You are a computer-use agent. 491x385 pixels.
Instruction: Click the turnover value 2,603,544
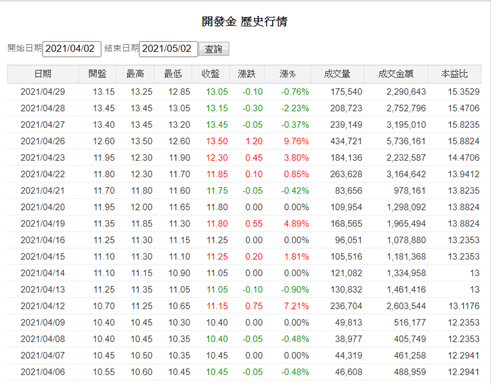point(406,306)
